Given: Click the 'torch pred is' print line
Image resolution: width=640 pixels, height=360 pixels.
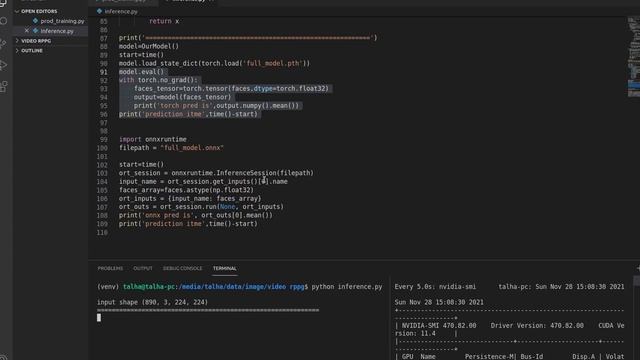Looking at the screenshot, I should pyautogui.click(x=216, y=106).
